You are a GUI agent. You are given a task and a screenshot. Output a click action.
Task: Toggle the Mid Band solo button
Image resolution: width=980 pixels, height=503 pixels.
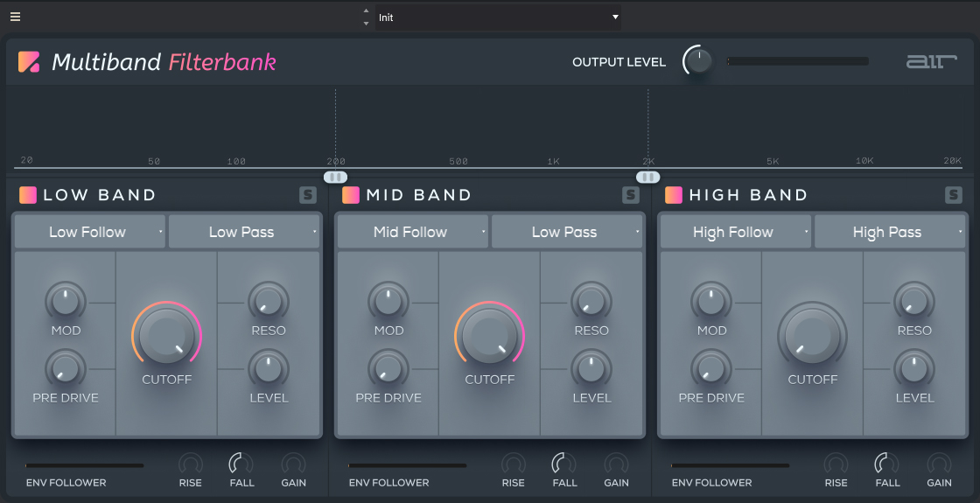(x=630, y=195)
